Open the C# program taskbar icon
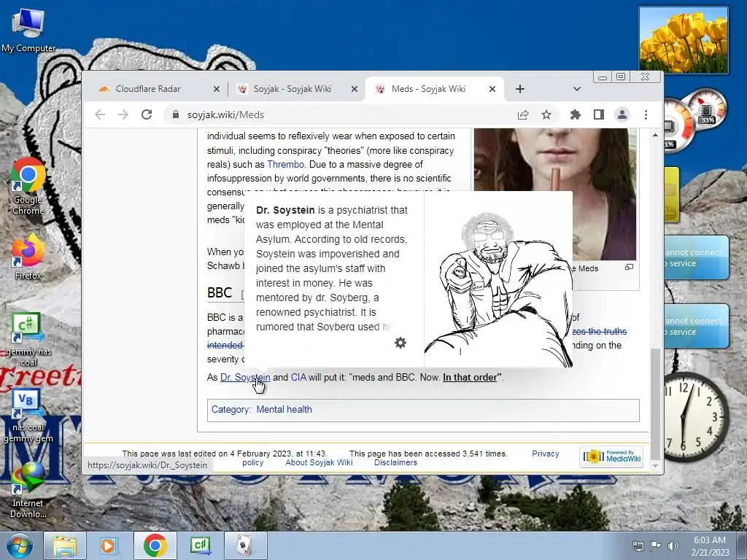 [200, 545]
